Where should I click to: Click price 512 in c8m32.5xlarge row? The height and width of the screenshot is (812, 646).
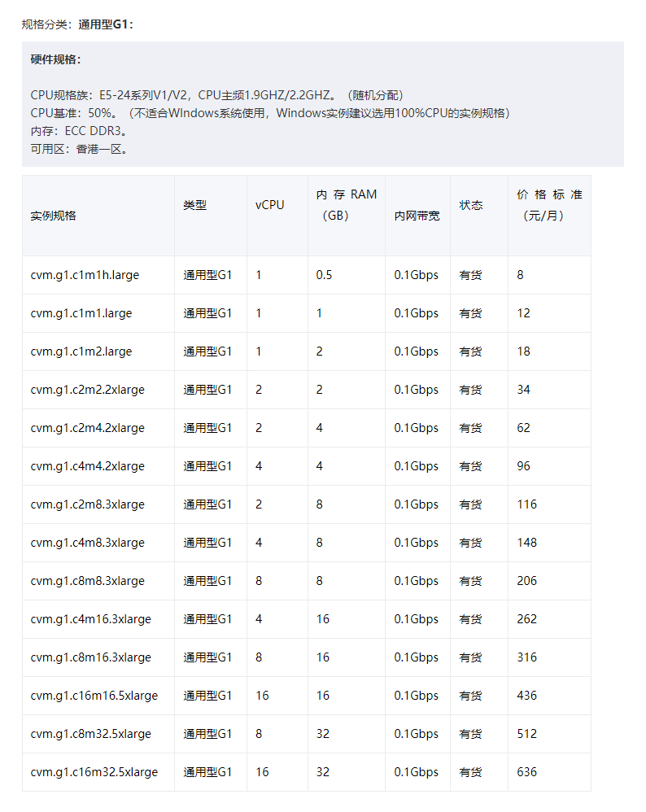pos(527,735)
